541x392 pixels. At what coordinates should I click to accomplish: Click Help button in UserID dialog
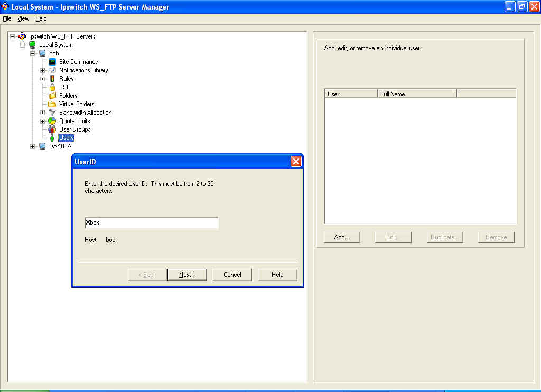coord(277,275)
